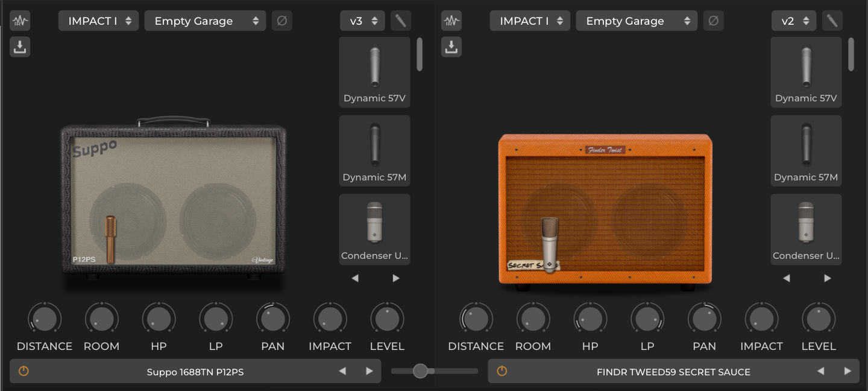The height and width of the screenshot is (391, 868).
Task: Pick Condenser U mic in right panel
Action: click(x=806, y=229)
